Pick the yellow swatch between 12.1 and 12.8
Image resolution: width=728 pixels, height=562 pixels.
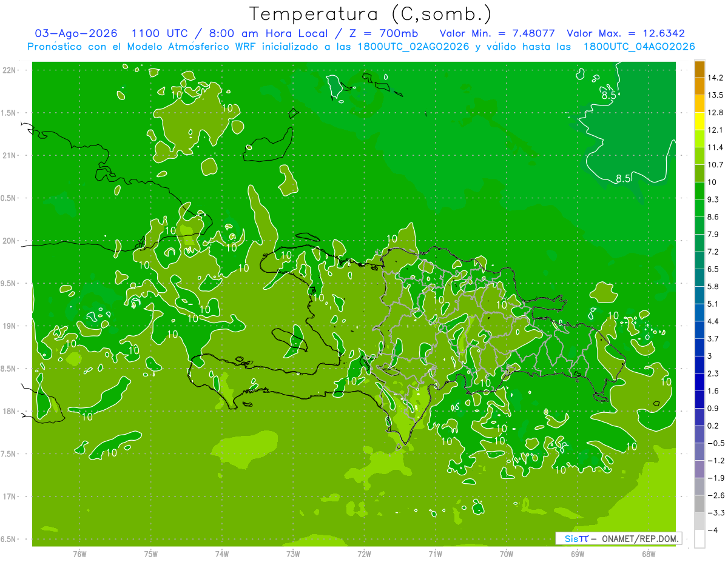(699, 121)
